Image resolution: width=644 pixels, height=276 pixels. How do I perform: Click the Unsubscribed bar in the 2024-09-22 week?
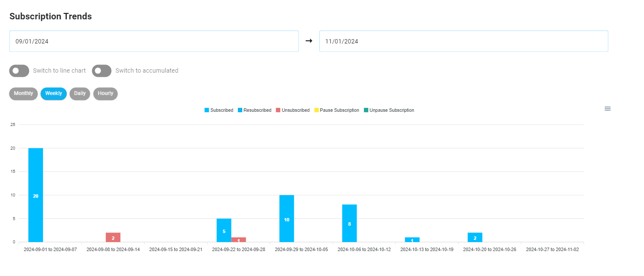[239, 240]
